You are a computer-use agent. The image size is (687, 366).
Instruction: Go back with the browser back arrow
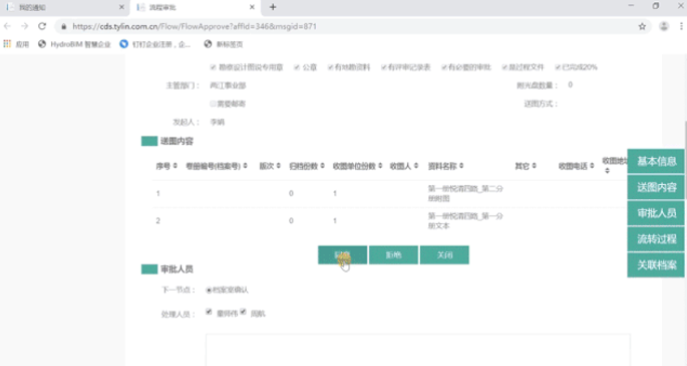(7, 26)
